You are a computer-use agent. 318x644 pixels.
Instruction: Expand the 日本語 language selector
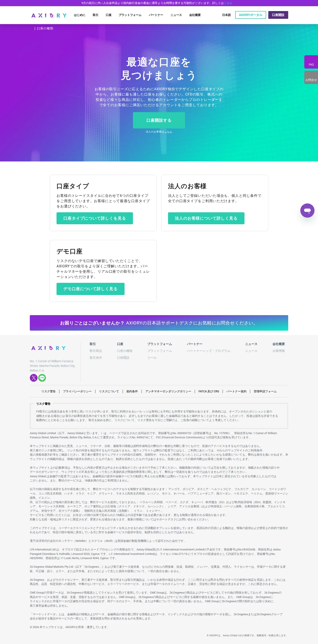point(226,15)
